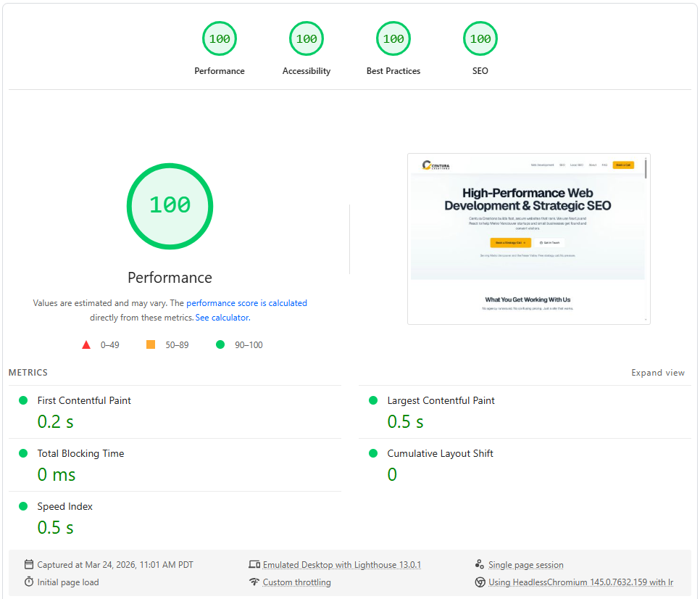Click the Emulated Desktop device icon
The image size is (700, 599).
(254, 564)
